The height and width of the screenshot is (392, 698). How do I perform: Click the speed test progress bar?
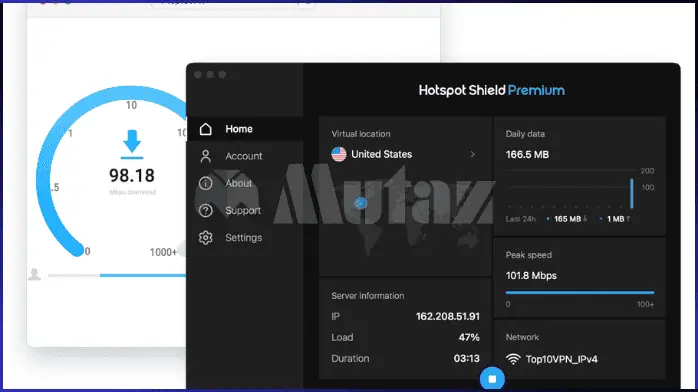point(117,276)
